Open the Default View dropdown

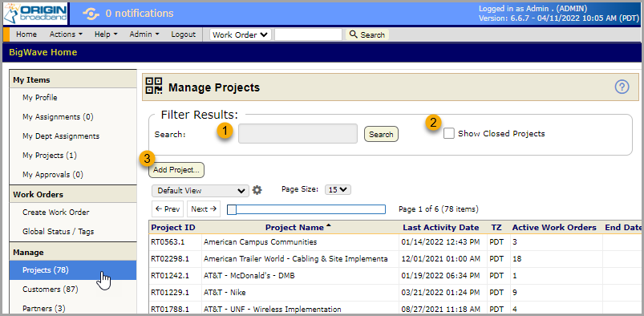(200, 191)
